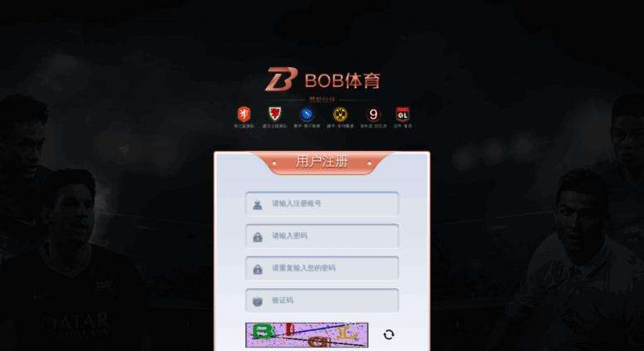This screenshot has height=351, width=644.
Task: Click the red dragon Wales team crest
Action: [x=275, y=114]
